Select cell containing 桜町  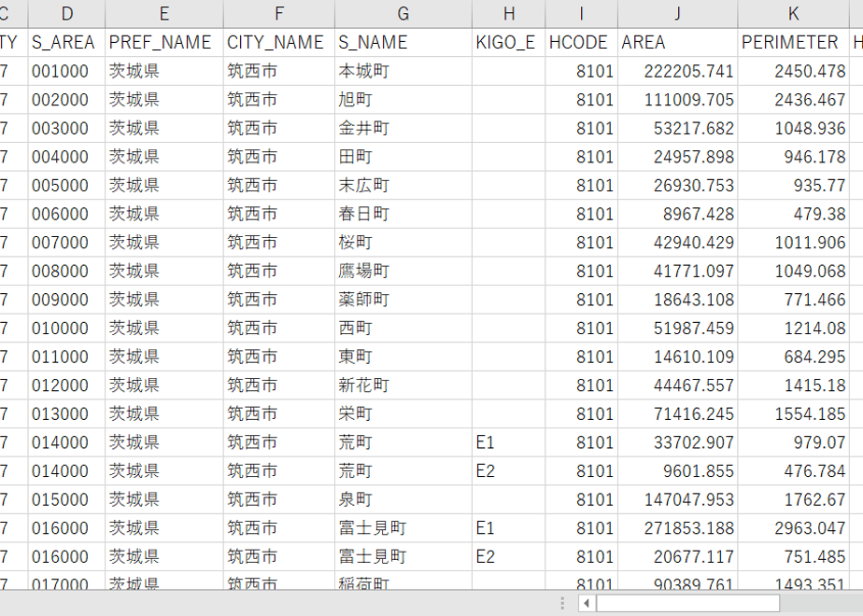(403, 243)
